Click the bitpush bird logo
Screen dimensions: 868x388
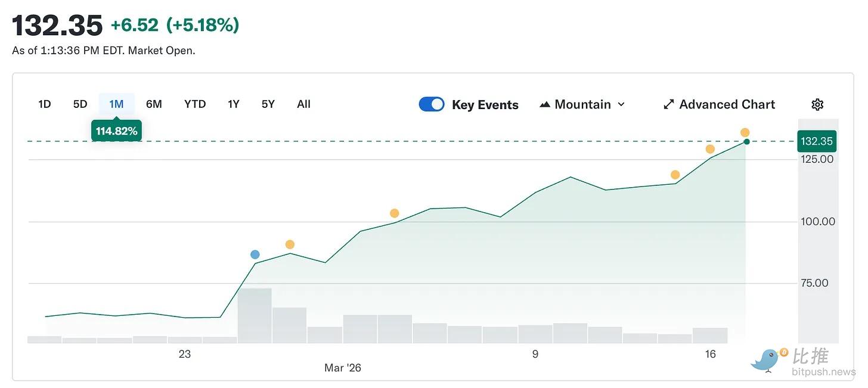pyautogui.click(x=767, y=359)
